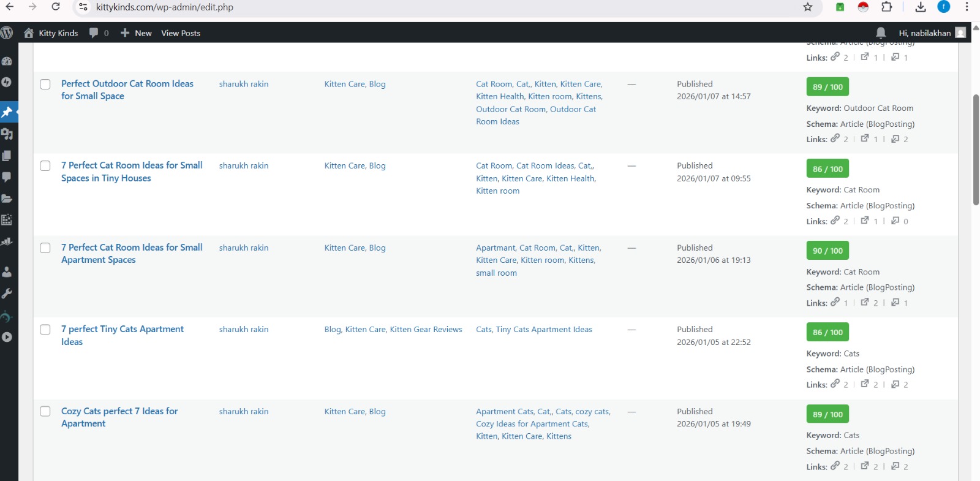Image resolution: width=980 pixels, height=481 pixels.
Task: Open the Chrome three-dot menu
Action: (967, 7)
